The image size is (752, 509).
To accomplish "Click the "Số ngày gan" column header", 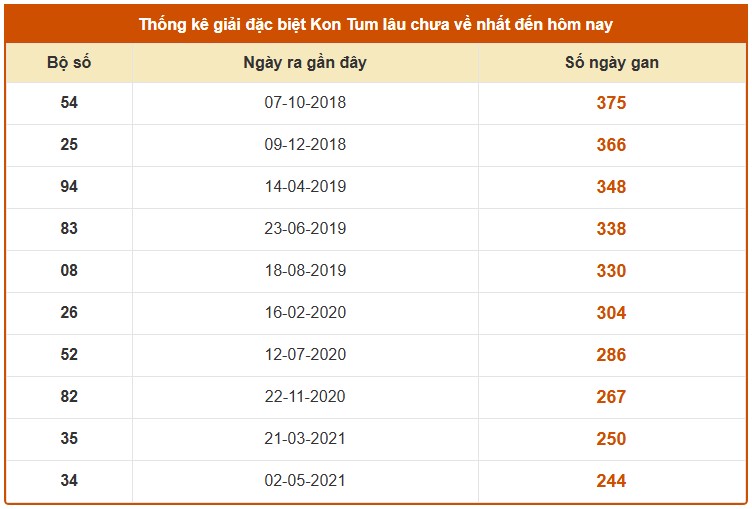I will [611, 63].
